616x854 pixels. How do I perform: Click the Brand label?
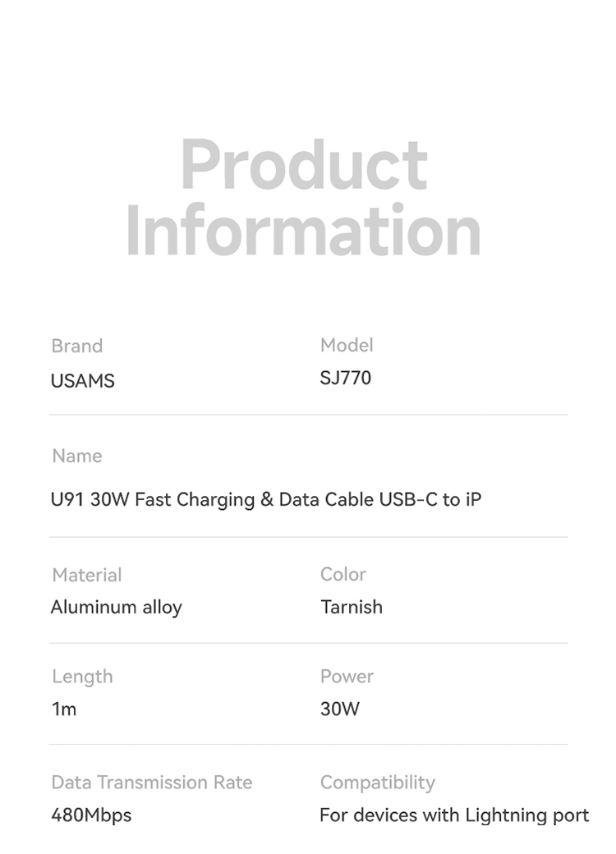[x=76, y=346]
